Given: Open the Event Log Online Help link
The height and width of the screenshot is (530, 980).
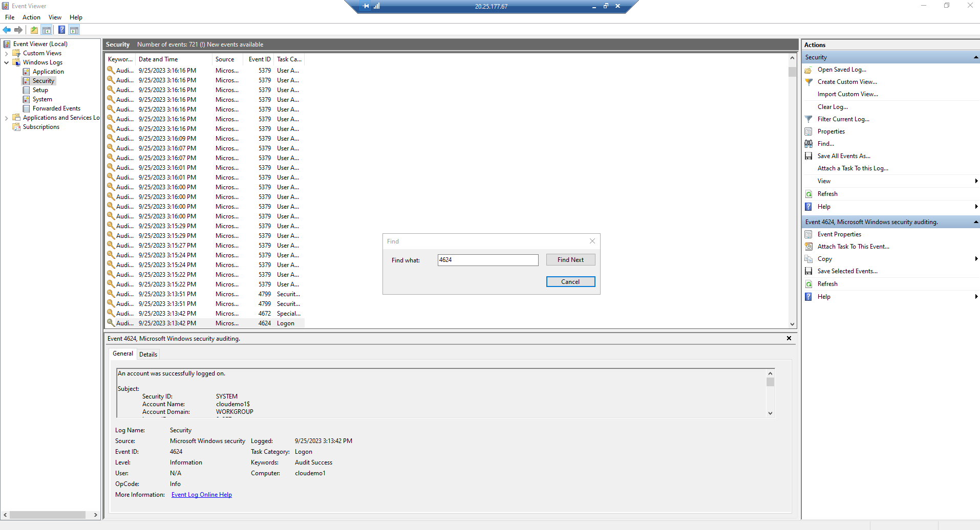Looking at the screenshot, I should point(202,495).
